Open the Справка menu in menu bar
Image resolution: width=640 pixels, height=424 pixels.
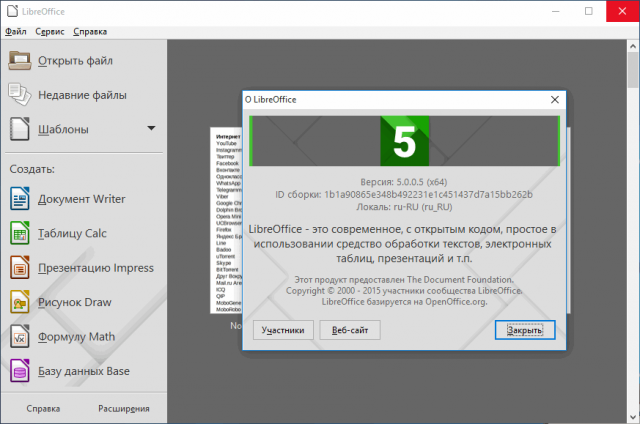[90, 32]
